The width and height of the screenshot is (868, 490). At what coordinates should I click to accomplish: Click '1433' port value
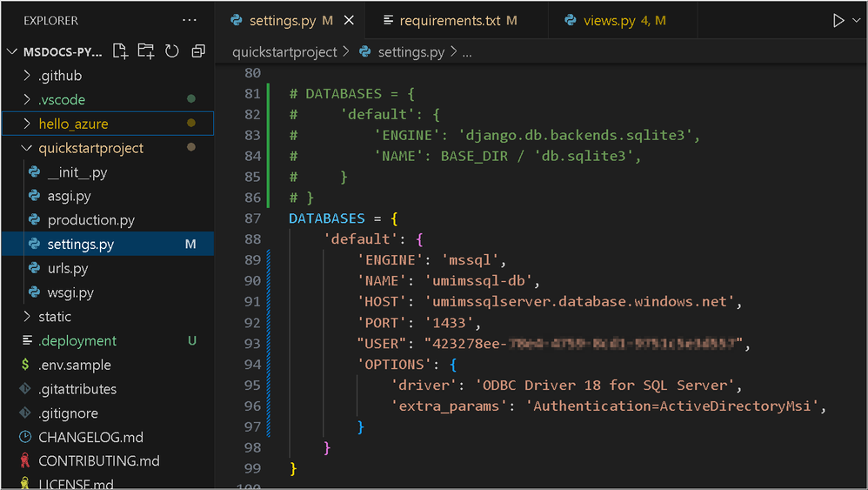[449, 322]
